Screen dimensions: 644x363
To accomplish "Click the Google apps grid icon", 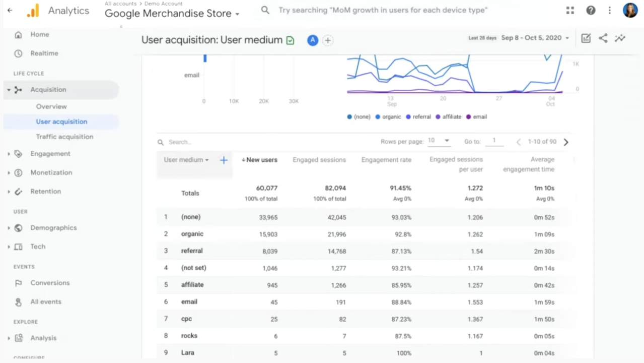I will click(570, 11).
